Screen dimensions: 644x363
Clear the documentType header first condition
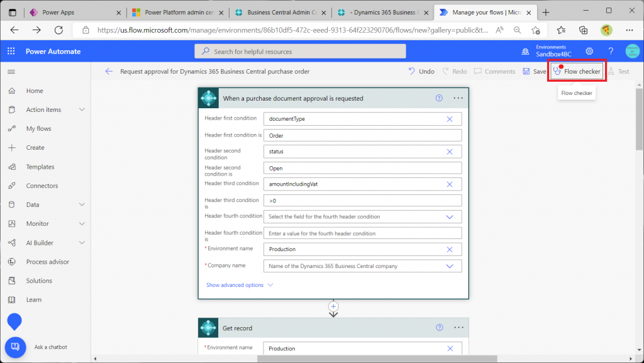[x=450, y=119]
